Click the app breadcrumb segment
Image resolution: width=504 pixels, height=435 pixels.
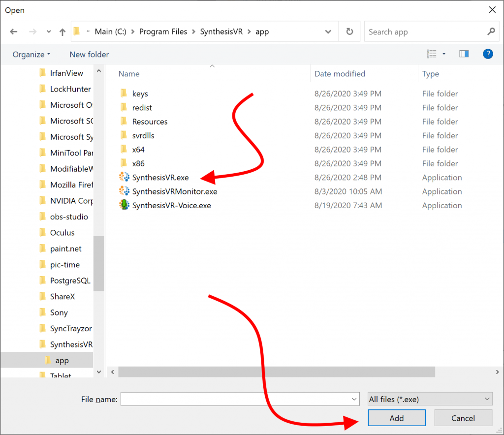tap(262, 31)
